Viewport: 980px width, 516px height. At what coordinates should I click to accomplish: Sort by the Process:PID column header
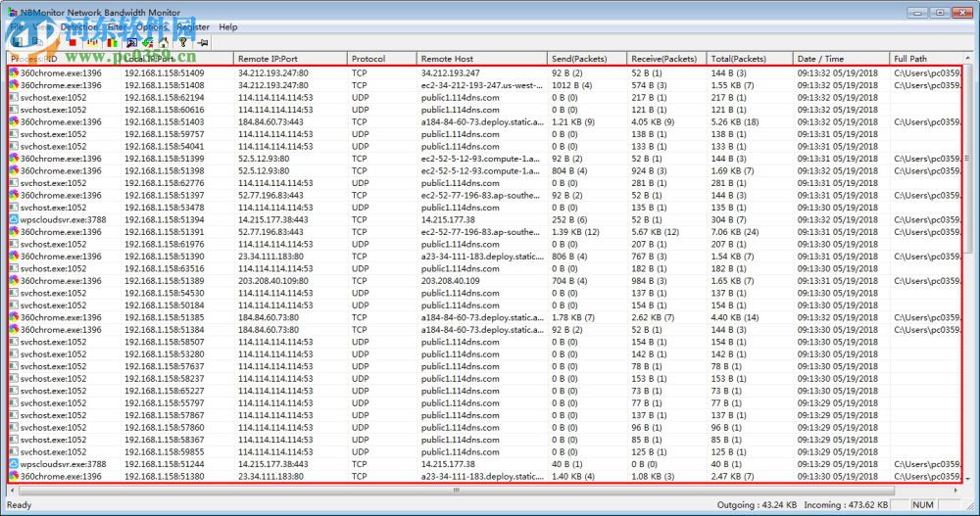(x=64, y=58)
